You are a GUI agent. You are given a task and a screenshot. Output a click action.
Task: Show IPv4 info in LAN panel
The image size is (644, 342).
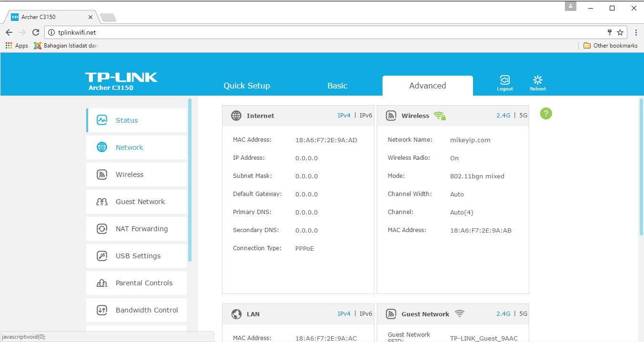tap(344, 314)
